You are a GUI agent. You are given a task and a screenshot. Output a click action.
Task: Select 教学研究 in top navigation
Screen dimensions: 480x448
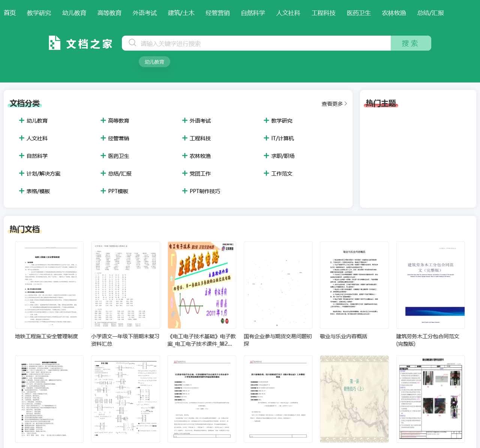(x=39, y=13)
